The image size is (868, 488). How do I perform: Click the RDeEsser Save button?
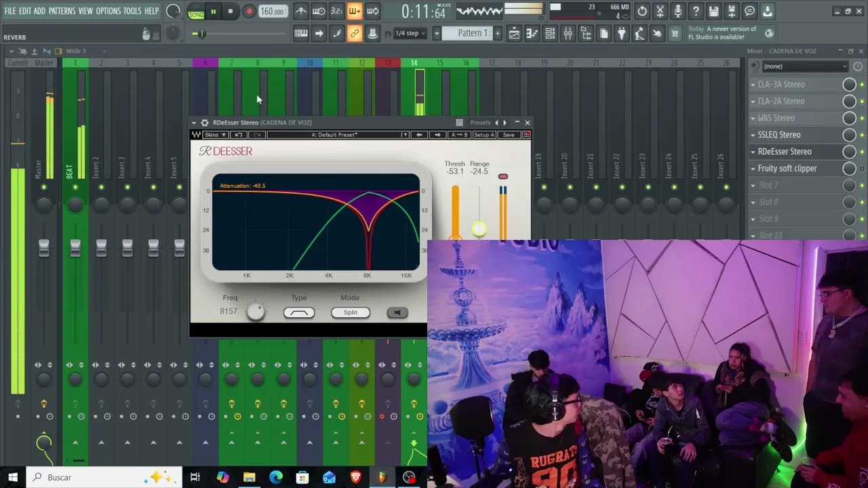509,135
